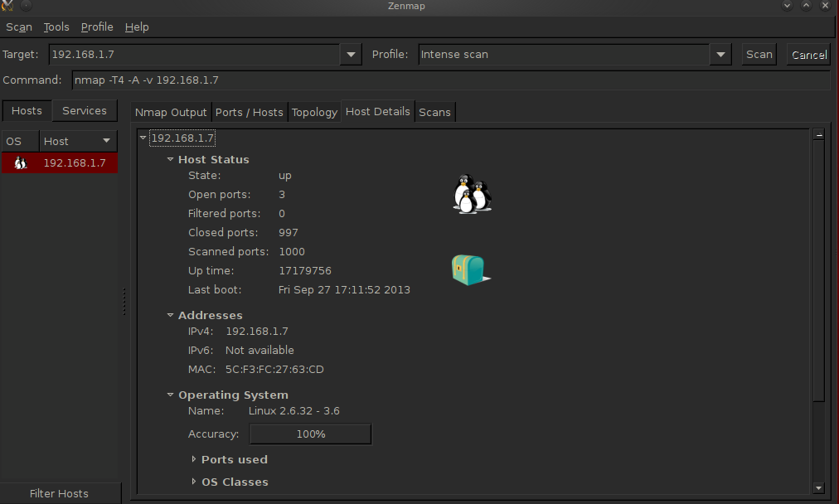Viewport: 839px width, 504px height.
Task: Click the Closed ports value '997'
Action: [289, 233]
